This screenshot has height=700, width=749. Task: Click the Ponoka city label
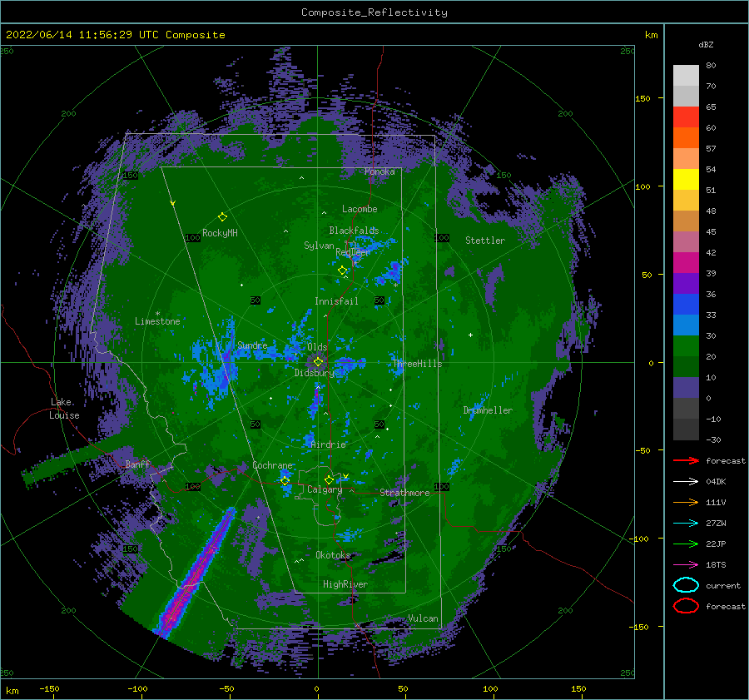pyautogui.click(x=379, y=171)
